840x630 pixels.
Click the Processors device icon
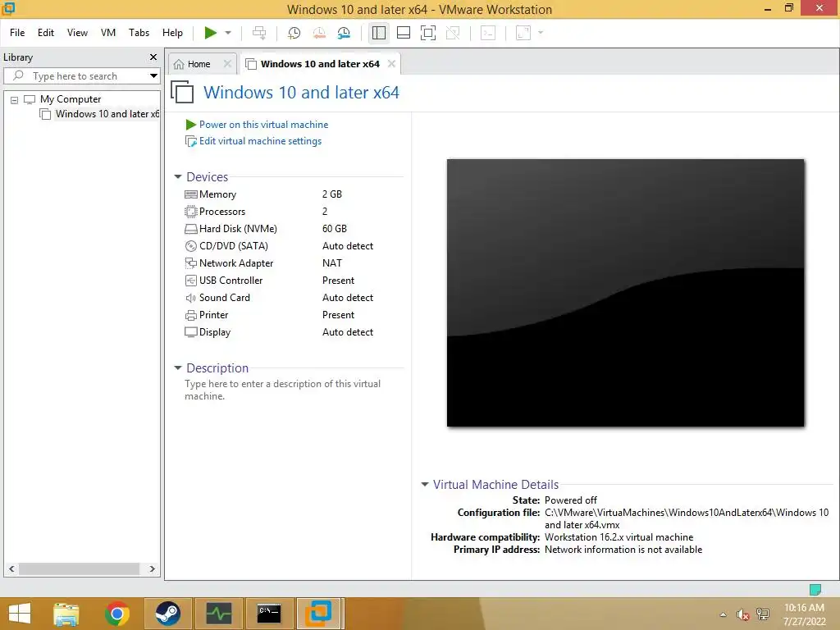coord(190,212)
